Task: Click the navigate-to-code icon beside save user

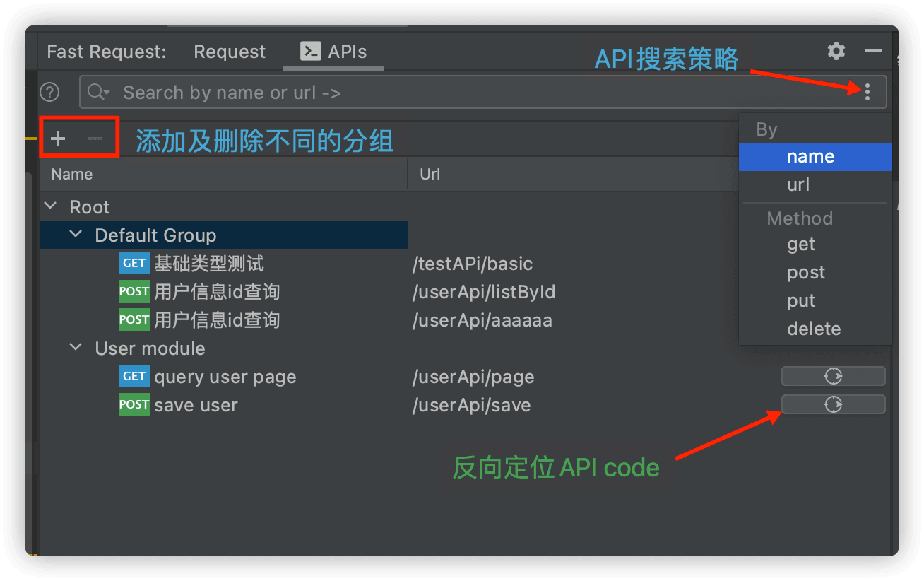Action: pyautogui.click(x=833, y=404)
